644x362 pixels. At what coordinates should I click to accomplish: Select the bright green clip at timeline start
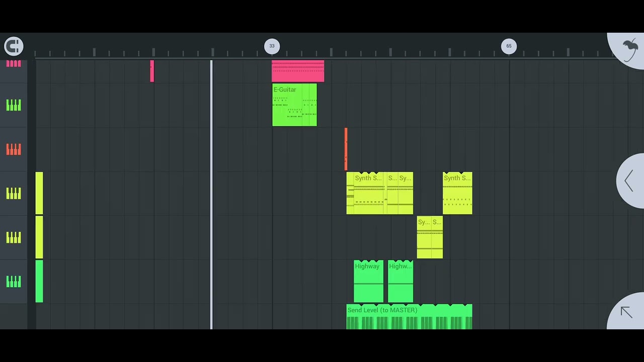(39, 282)
